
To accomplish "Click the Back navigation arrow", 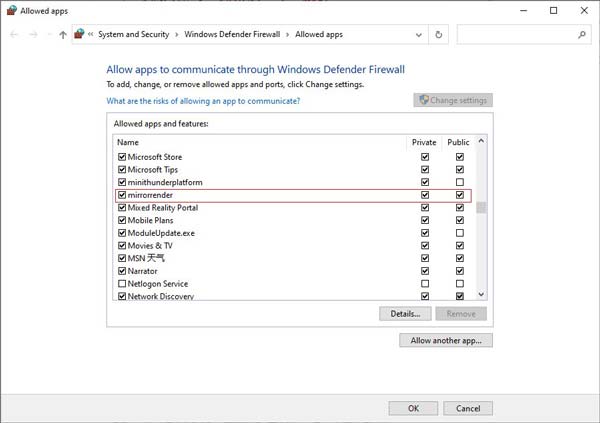I will (14, 34).
